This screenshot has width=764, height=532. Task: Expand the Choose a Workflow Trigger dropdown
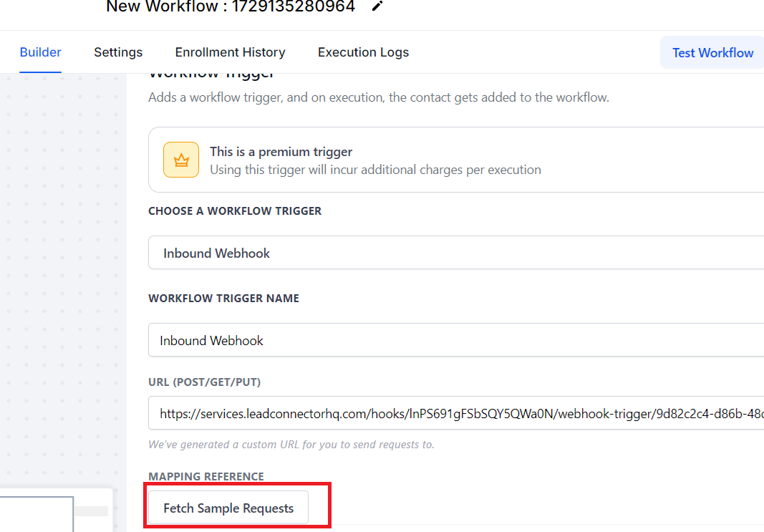[455, 253]
